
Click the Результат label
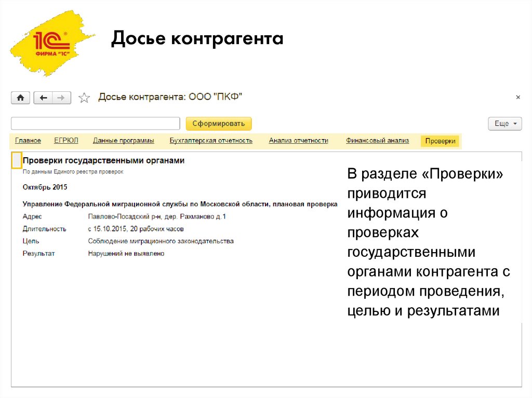38,254
